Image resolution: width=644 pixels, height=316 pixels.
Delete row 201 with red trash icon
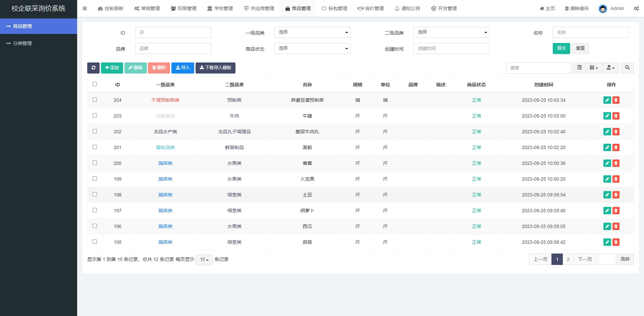coord(616,147)
